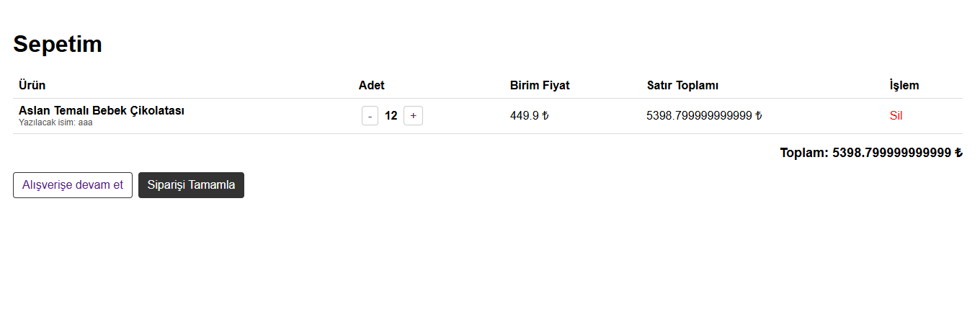Click the İşlem column header

tap(904, 86)
